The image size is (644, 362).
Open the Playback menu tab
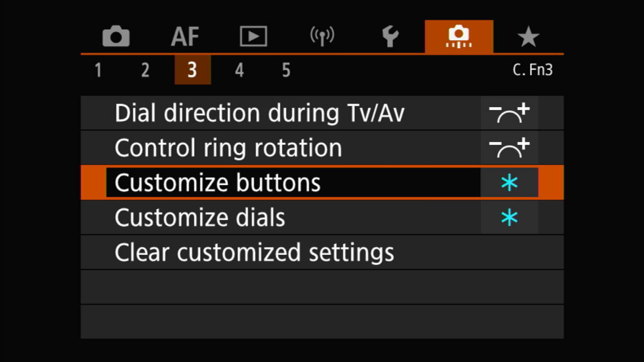click(253, 36)
